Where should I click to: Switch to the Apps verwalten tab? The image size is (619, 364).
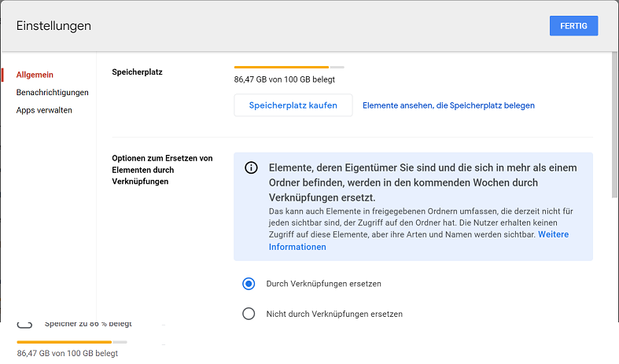tap(44, 111)
